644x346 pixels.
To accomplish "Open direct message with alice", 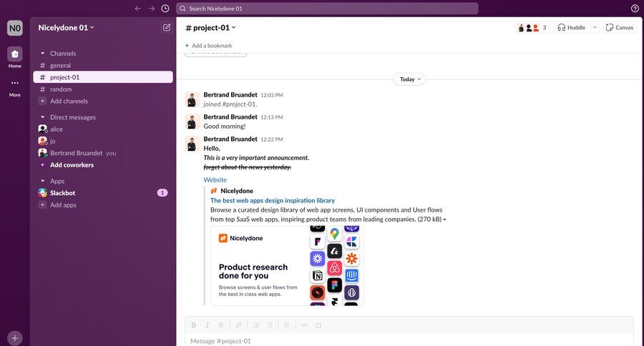I will tap(102, 129).
